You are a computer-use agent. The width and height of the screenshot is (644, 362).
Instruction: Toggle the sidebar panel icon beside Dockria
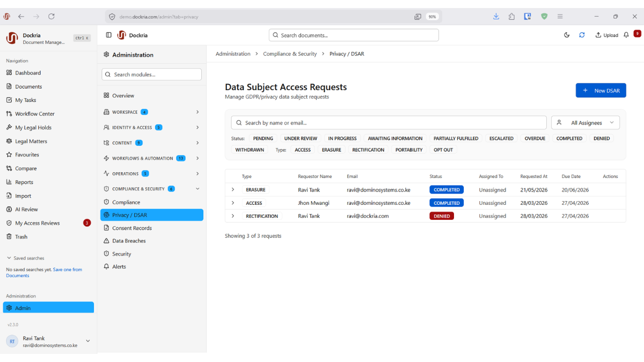point(108,35)
